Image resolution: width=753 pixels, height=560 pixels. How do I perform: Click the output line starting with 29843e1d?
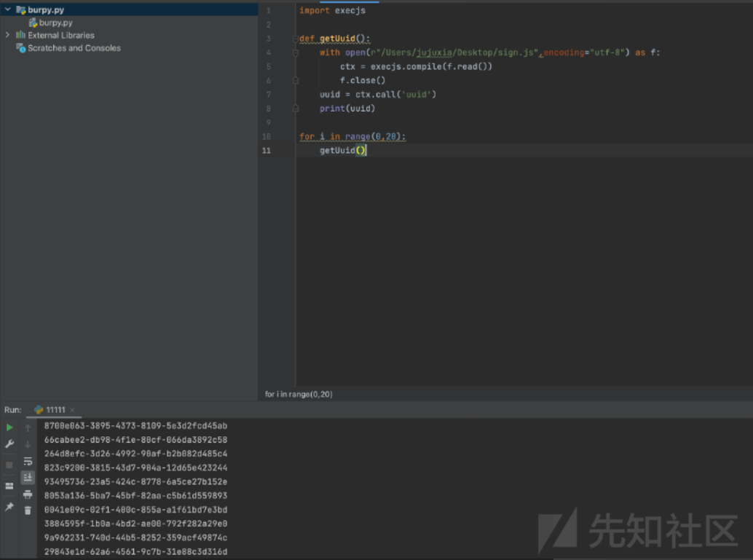click(x=136, y=551)
